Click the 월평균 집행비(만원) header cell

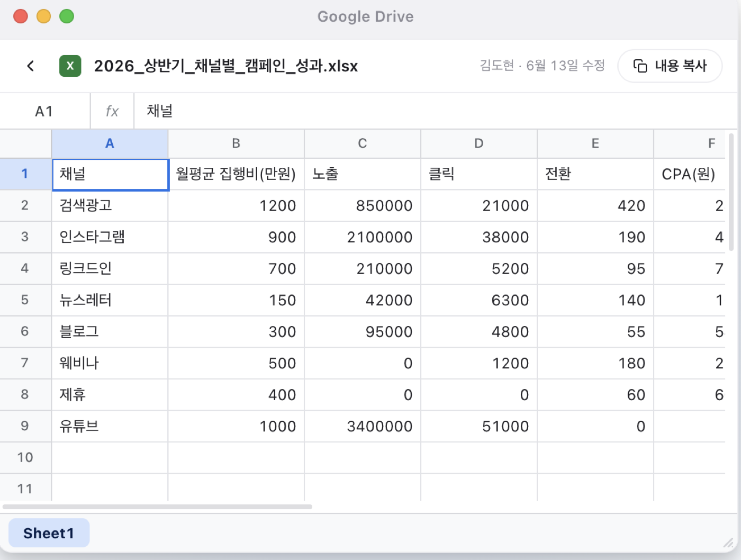(x=236, y=174)
